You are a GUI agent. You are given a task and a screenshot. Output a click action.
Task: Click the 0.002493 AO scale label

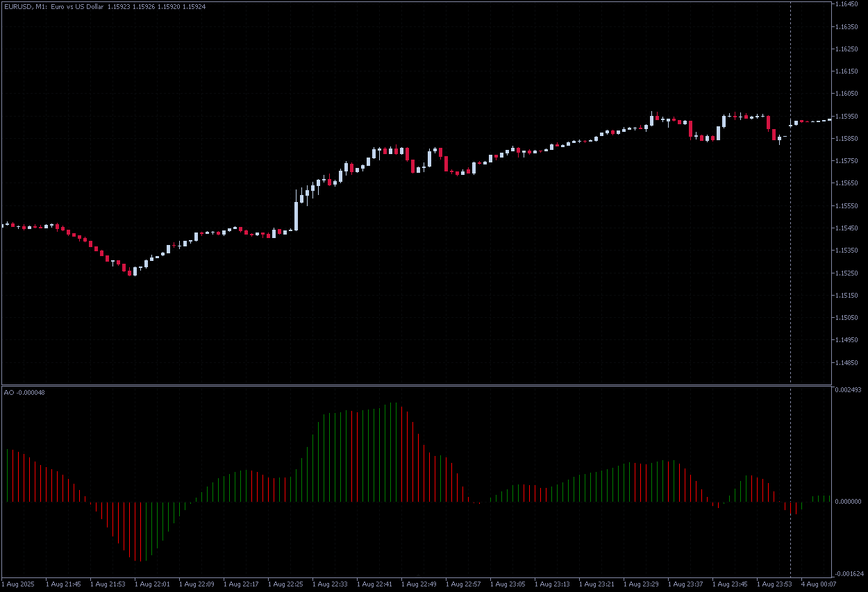click(847, 390)
